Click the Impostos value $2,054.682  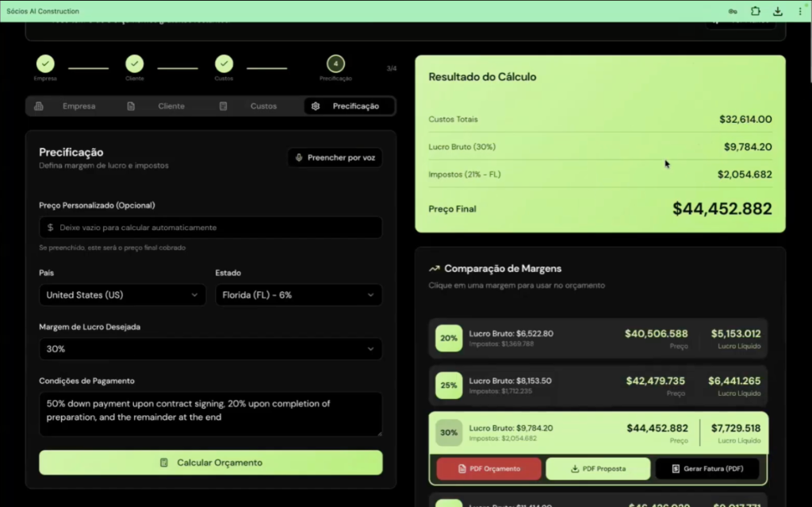coord(745,175)
